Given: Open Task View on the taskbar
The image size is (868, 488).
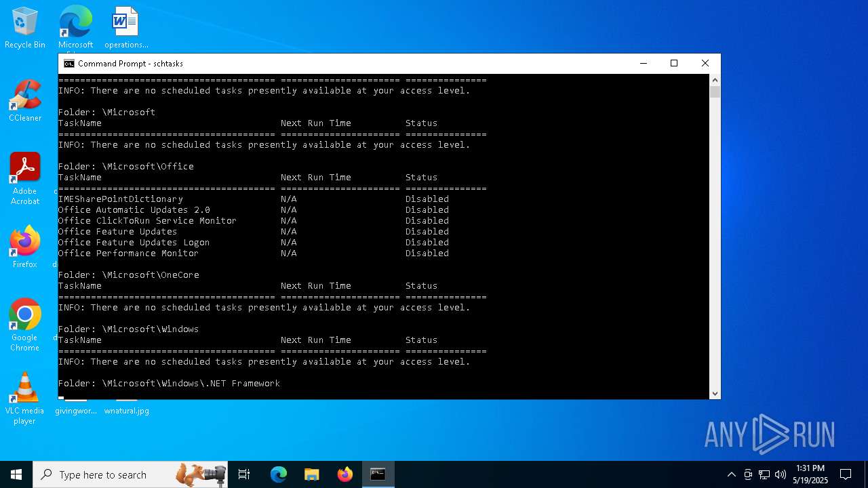Looking at the screenshot, I should (x=244, y=474).
